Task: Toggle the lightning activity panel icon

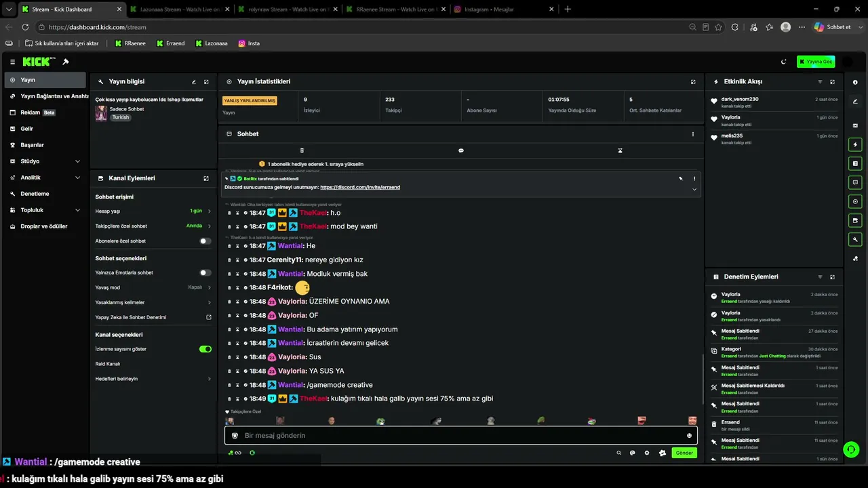Action: pos(855,144)
